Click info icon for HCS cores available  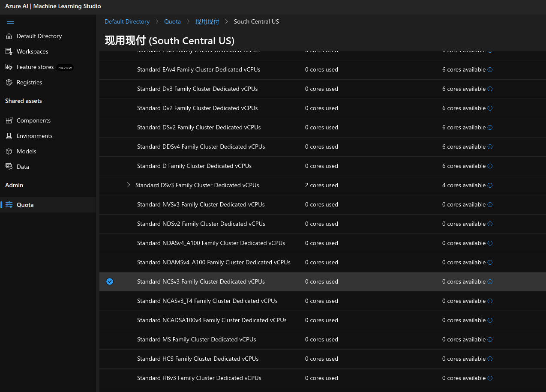coord(490,359)
